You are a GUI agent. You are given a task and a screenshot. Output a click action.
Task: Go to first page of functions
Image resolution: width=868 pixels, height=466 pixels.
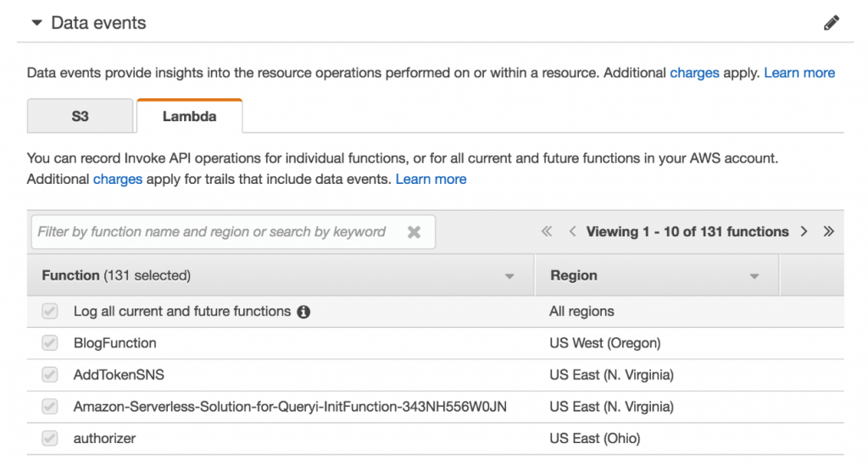pos(547,231)
